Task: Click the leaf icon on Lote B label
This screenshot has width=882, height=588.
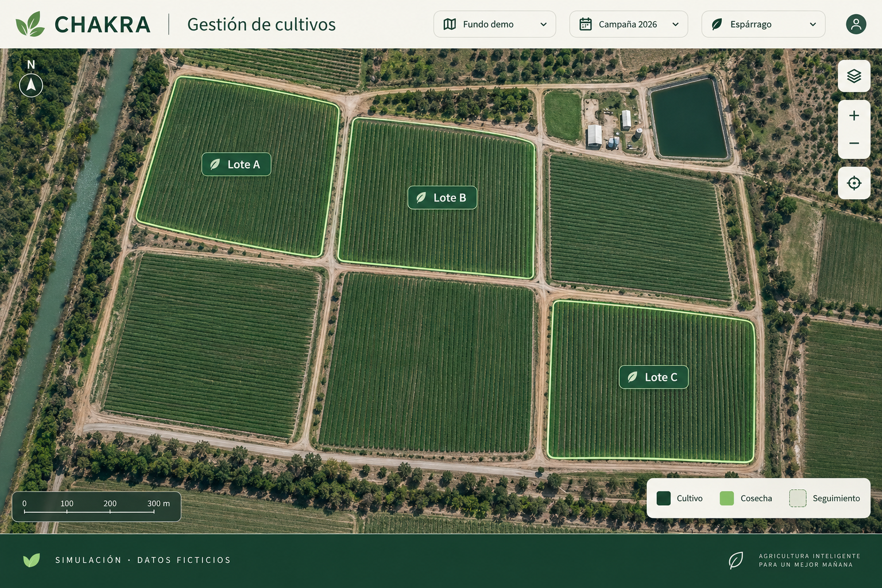Action: click(421, 198)
